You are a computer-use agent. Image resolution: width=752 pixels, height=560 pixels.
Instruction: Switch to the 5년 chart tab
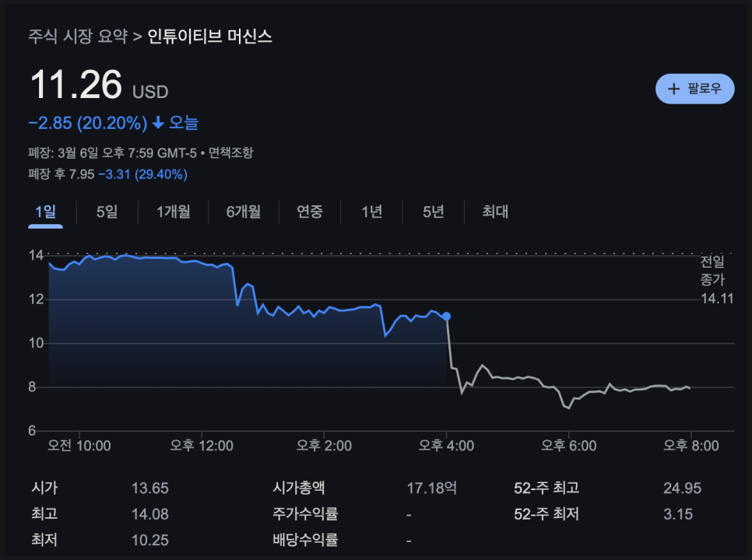click(433, 212)
